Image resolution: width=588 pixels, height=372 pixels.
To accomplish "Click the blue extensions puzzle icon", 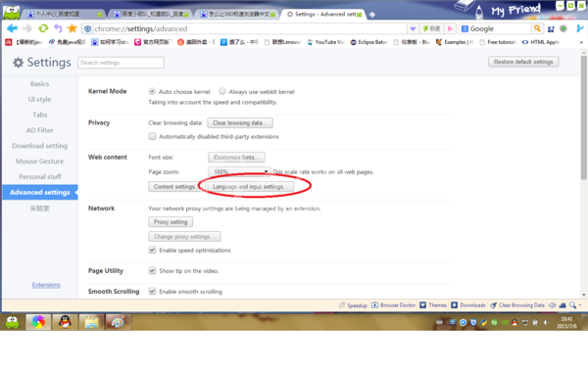I will 551,28.
